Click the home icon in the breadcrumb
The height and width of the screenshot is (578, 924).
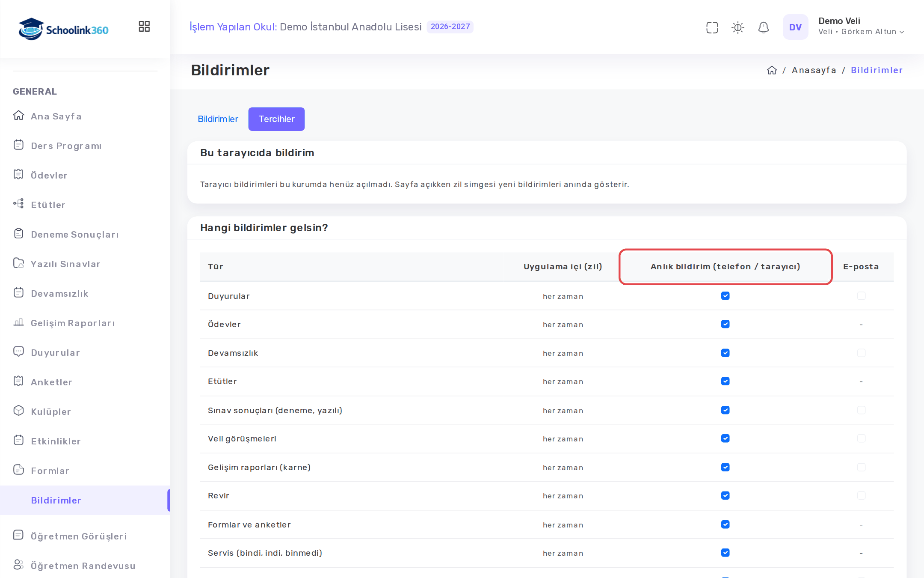coord(771,70)
